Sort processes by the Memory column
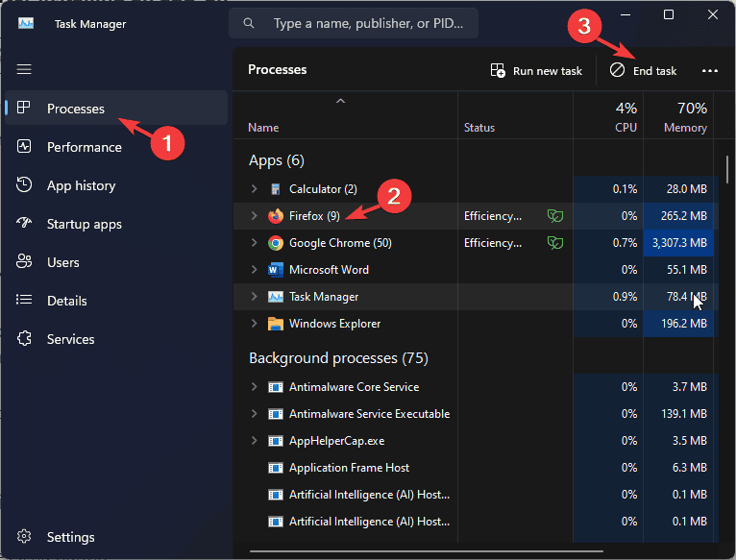Viewport: 736px width, 560px height. pos(678,116)
